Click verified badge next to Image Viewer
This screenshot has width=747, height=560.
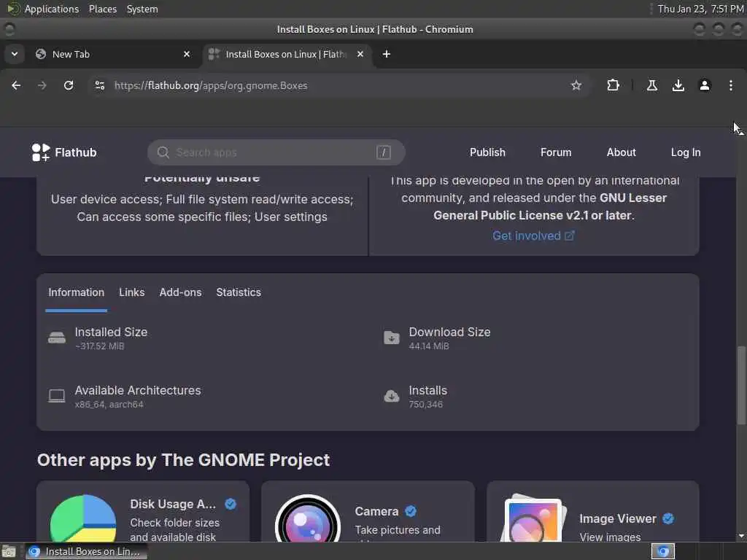point(668,518)
